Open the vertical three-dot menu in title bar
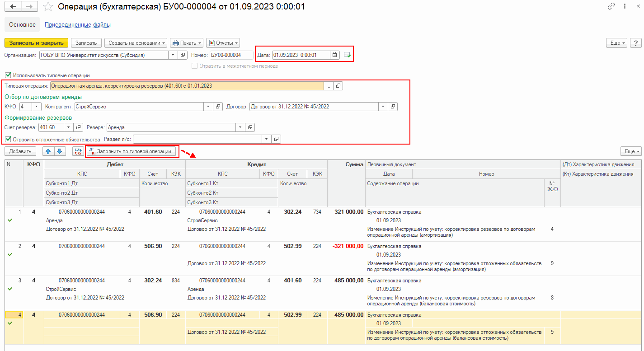Viewport: 644px width, 351px height. pos(624,6)
